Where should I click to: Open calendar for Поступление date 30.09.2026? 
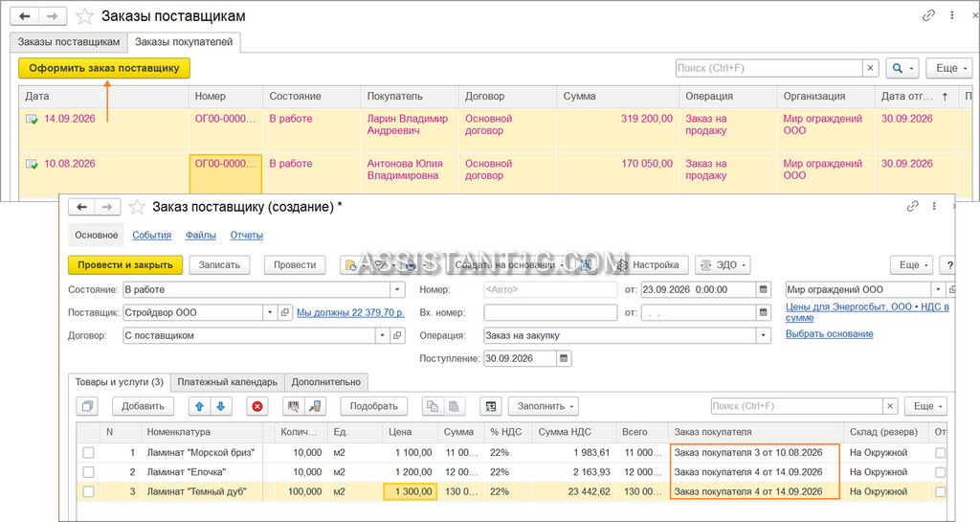point(564,358)
